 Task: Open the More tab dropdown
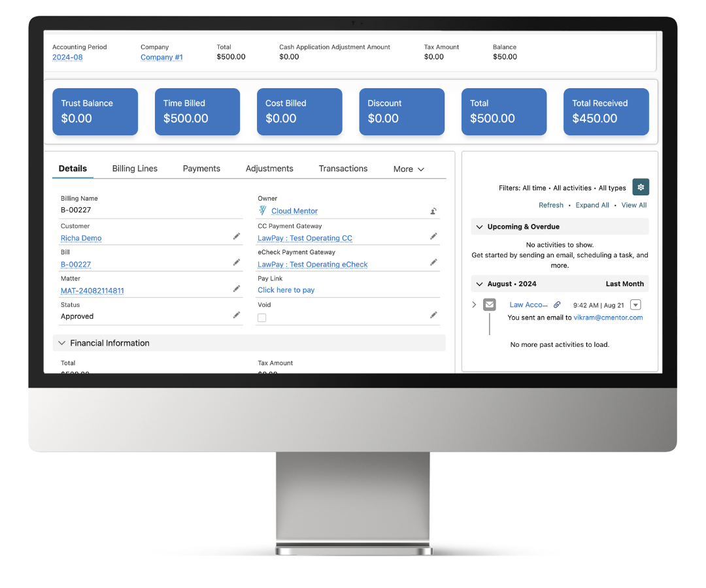click(408, 169)
